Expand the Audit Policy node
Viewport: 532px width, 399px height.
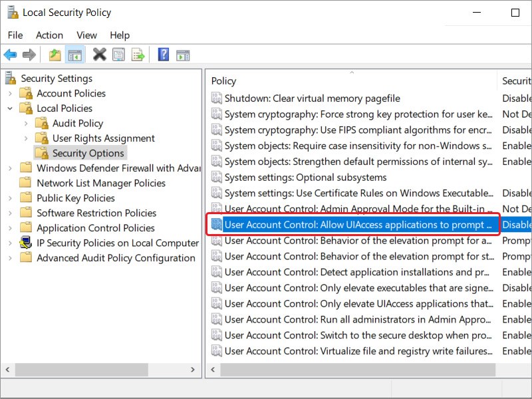(x=26, y=123)
